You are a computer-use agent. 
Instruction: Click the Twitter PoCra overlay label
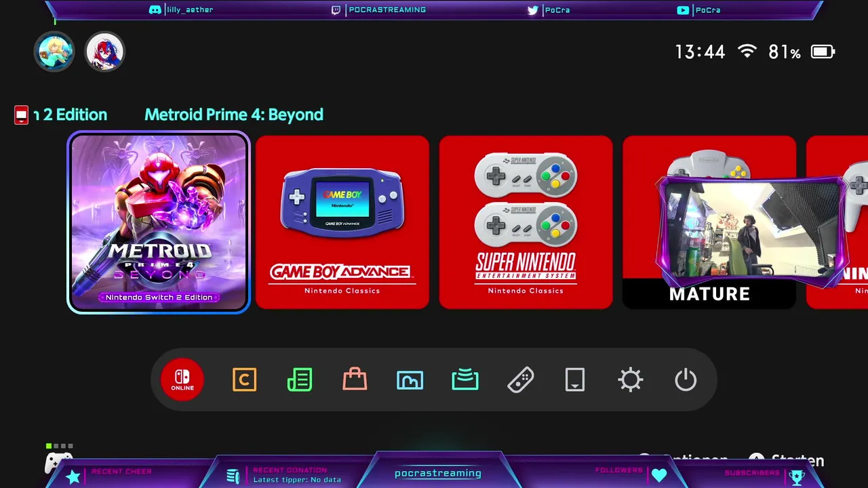point(549,10)
